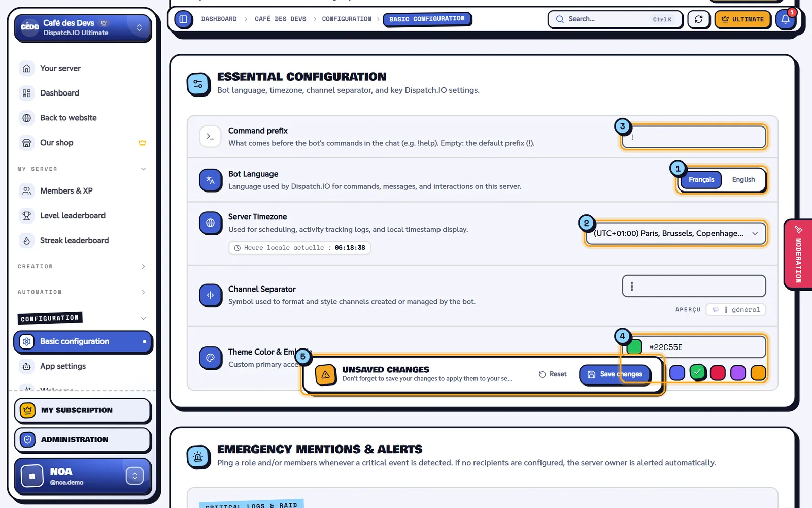Click the Back to website globe icon
Screen dimensions: 812x508
(x=27, y=118)
